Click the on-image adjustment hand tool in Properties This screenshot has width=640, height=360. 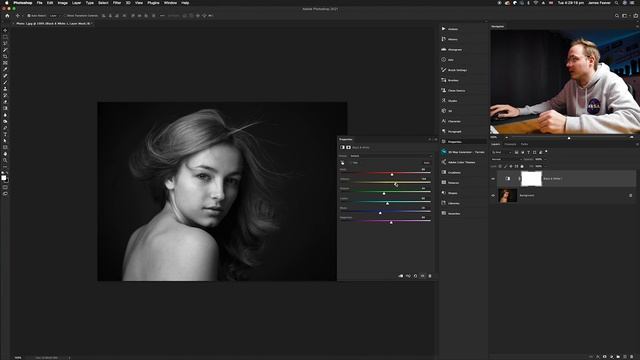coord(342,162)
